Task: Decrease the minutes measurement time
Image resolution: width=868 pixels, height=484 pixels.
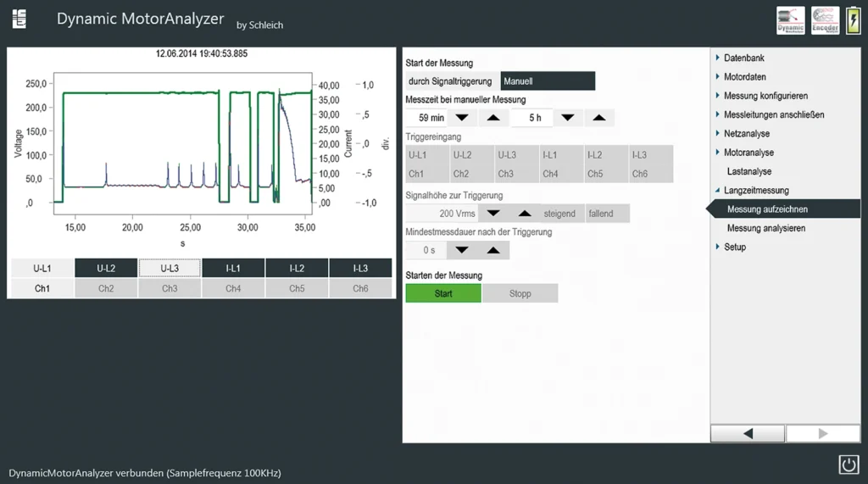Action: pyautogui.click(x=461, y=118)
